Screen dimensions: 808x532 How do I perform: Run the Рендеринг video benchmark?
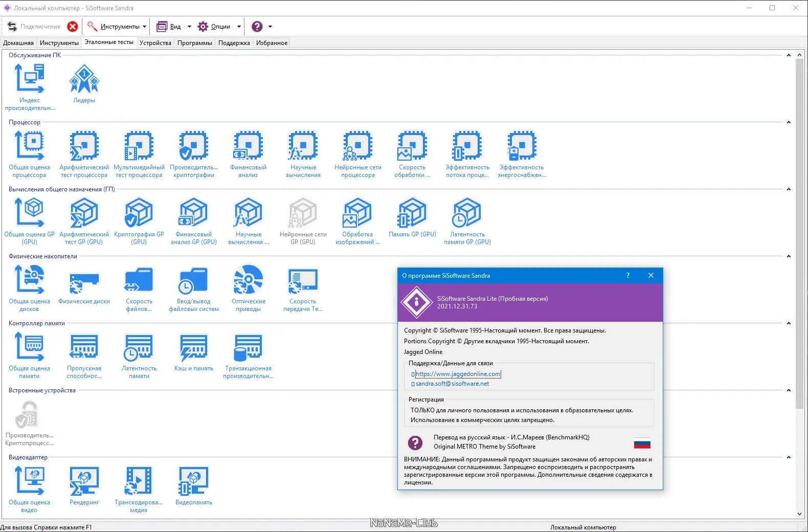tap(84, 485)
